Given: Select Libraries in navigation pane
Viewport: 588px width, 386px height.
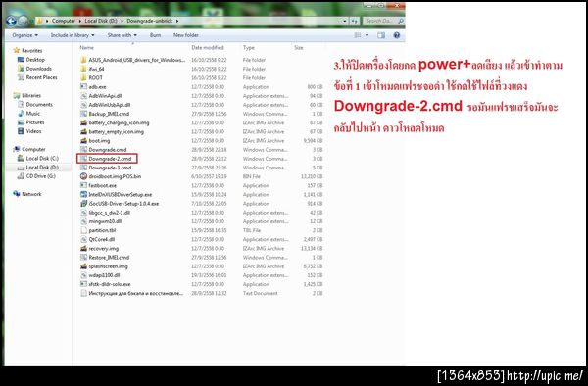Looking at the screenshot, I should 31,95.
